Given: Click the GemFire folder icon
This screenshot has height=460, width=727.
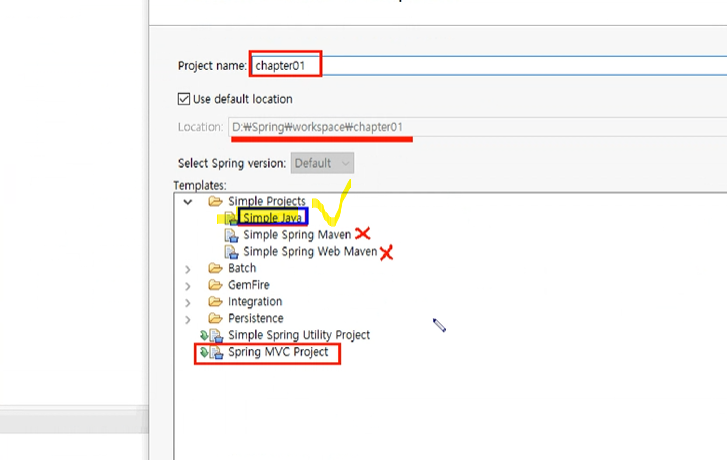Looking at the screenshot, I should click(215, 285).
